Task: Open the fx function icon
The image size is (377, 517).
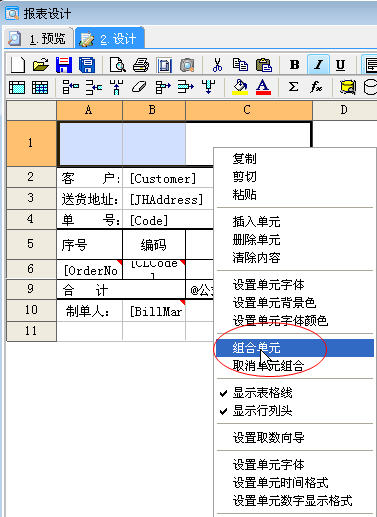Action: pyautogui.click(x=316, y=87)
